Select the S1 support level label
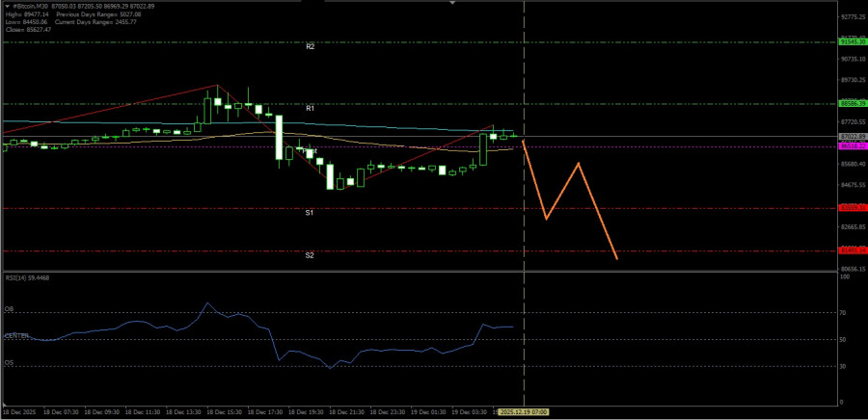Image resolution: width=868 pixels, height=420 pixels. (310, 212)
